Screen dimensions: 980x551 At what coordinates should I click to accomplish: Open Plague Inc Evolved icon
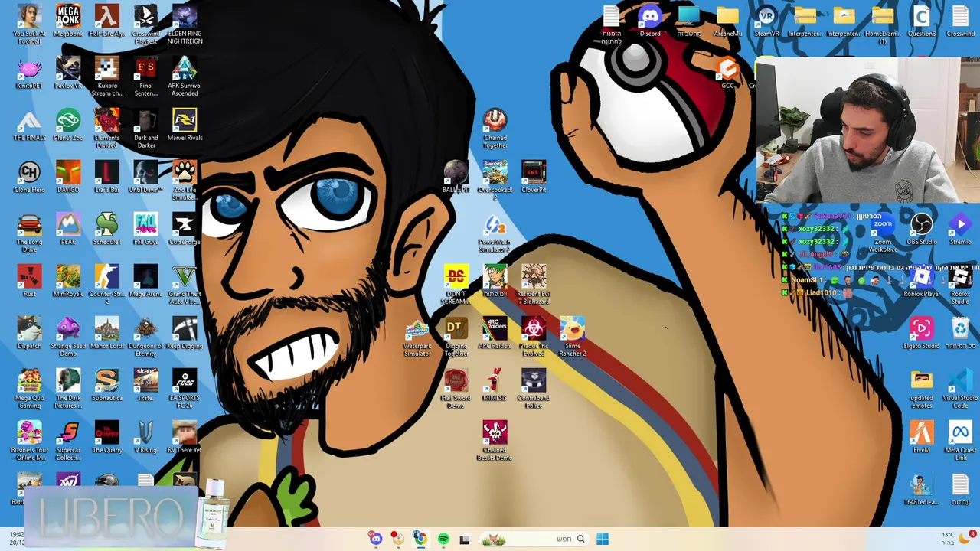point(534,337)
